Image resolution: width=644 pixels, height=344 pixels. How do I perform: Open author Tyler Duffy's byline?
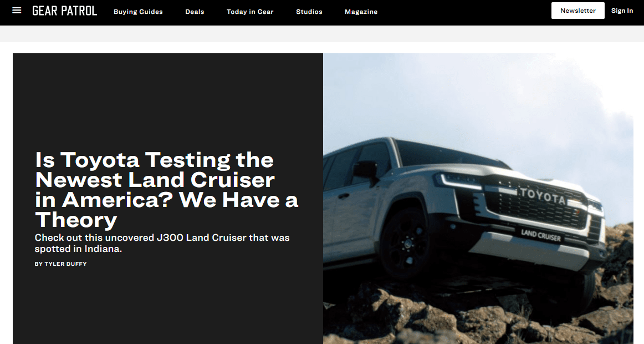61,264
